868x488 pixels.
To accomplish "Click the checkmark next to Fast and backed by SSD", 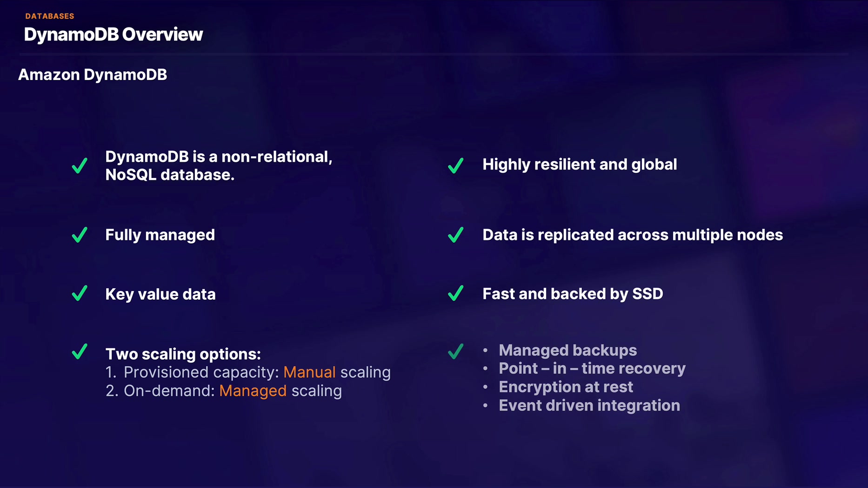I will [x=455, y=294].
